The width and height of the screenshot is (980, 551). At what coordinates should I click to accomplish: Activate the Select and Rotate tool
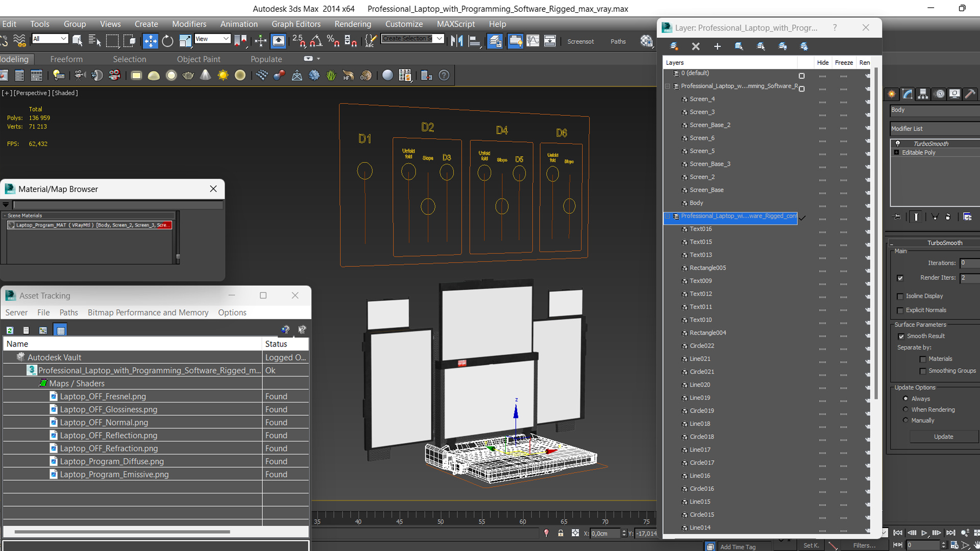tap(167, 41)
